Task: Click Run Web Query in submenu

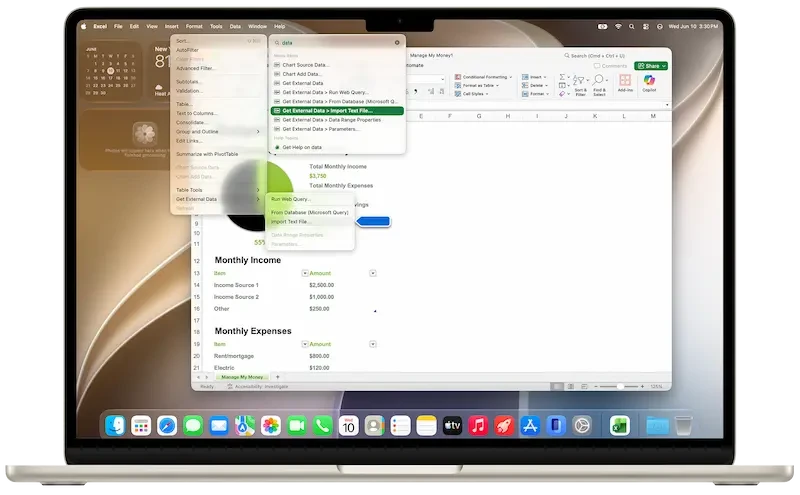Action: tap(310, 199)
